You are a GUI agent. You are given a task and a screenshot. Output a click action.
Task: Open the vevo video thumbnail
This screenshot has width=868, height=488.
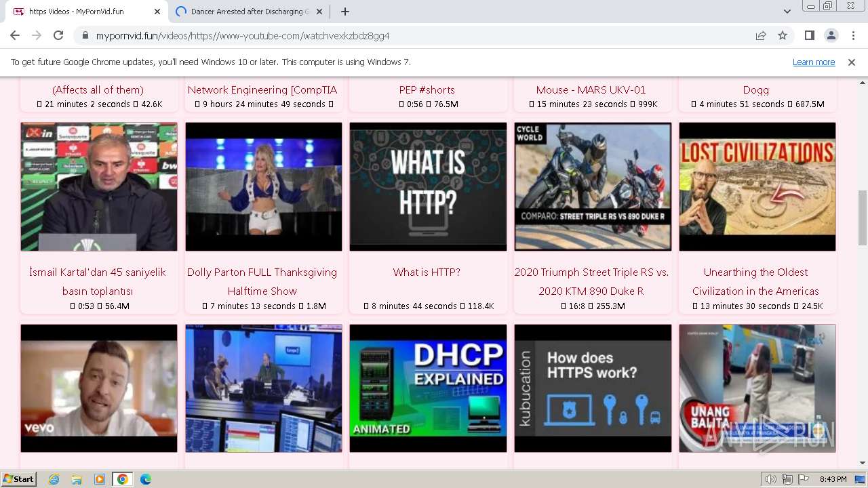(x=99, y=388)
